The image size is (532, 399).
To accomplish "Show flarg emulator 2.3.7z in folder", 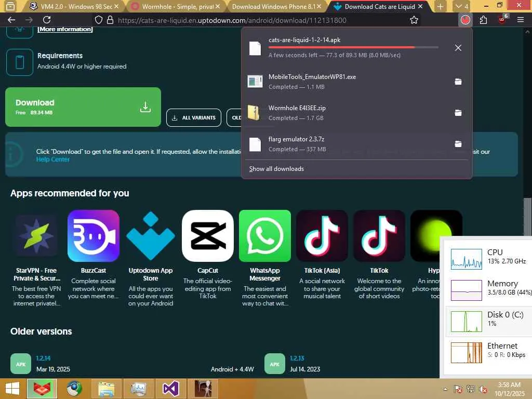I will tap(458, 144).
